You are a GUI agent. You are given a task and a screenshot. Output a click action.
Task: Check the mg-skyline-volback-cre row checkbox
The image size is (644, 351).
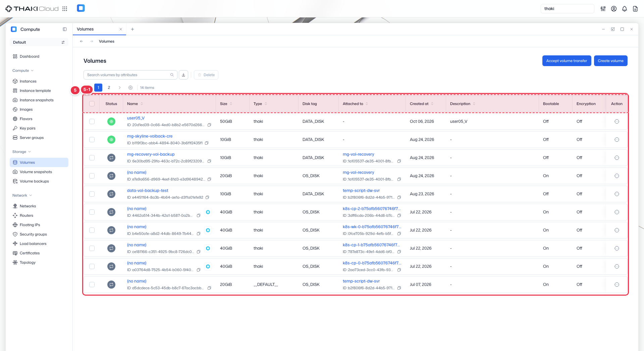click(92, 140)
